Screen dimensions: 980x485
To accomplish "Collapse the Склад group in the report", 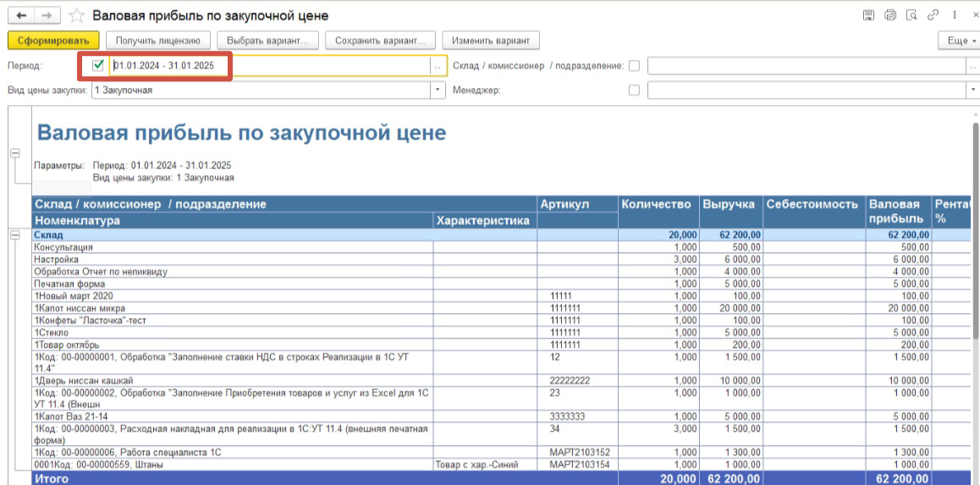I will (14, 234).
